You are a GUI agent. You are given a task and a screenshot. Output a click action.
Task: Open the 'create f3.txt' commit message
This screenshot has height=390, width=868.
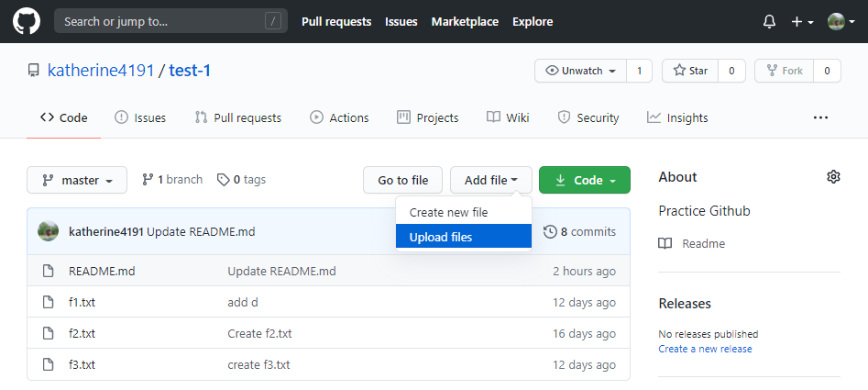click(258, 364)
